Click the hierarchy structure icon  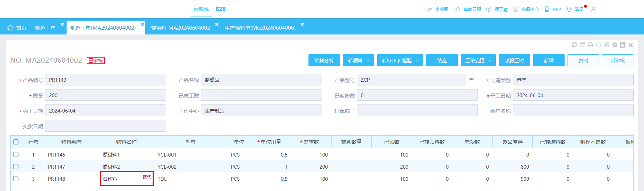click(607, 45)
